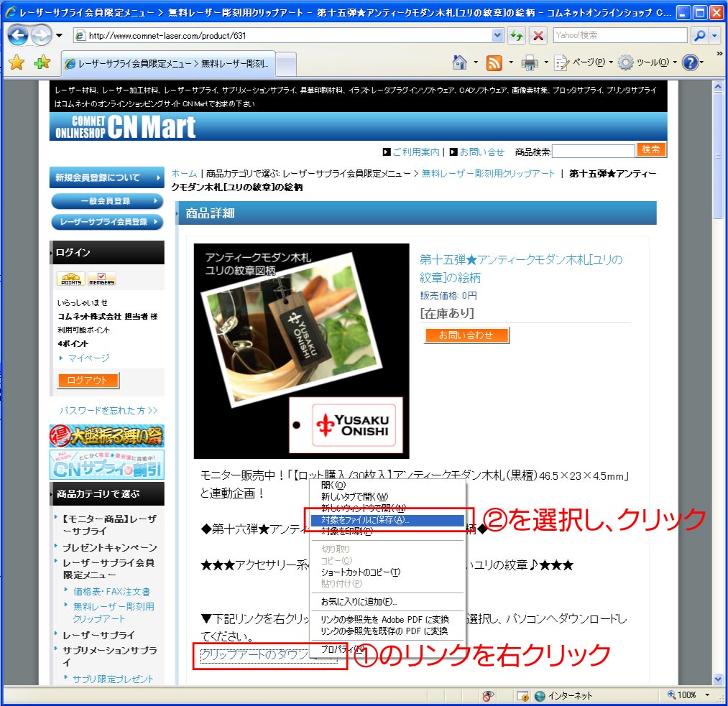Open the ツール(O) menu
Image resolution: width=728 pixels, height=706 pixels.
point(648,62)
